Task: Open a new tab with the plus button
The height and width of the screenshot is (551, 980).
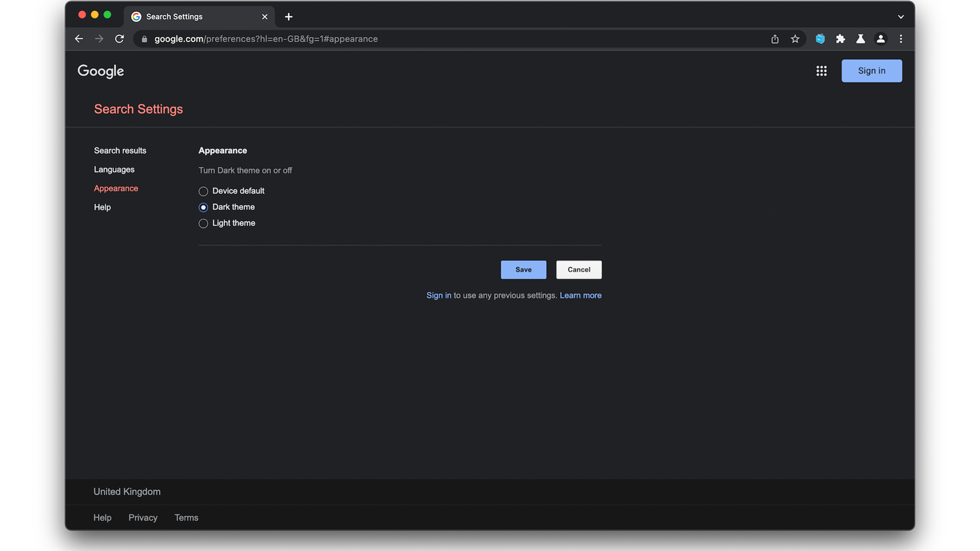Action: pyautogui.click(x=288, y=17)
